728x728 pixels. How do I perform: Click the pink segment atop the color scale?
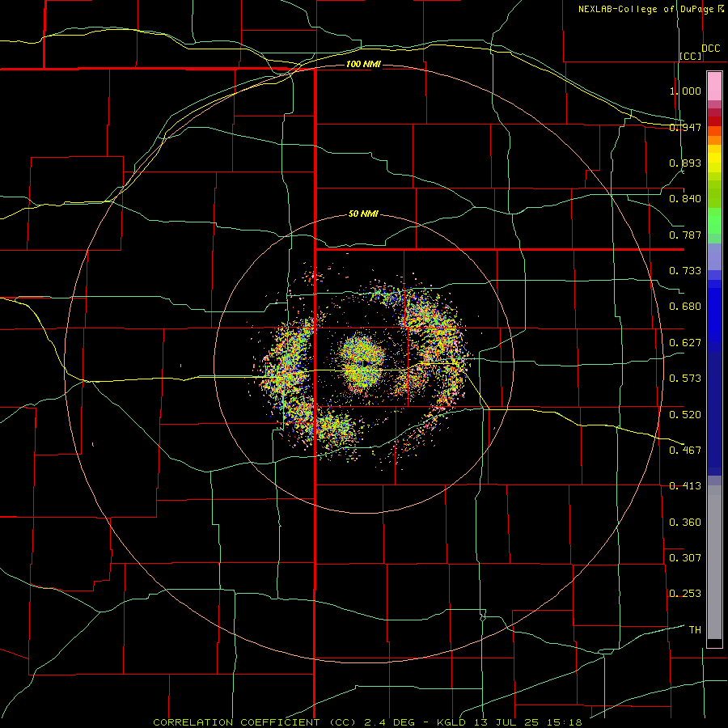(x=714, y=87)
